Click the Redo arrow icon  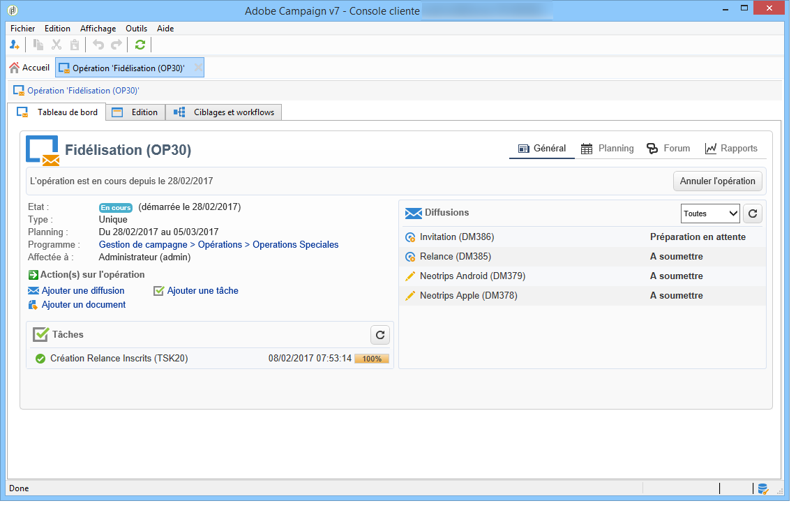coord(116,45)
